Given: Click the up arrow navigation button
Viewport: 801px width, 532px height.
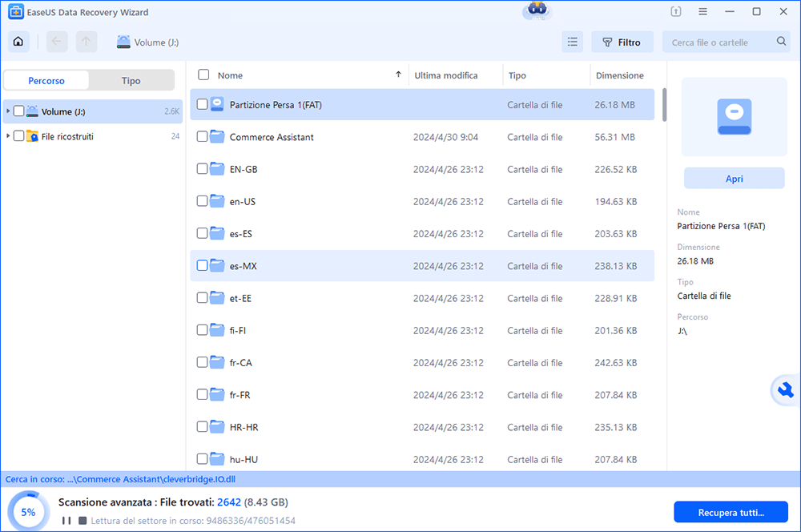Looking at the screenshot, I should click(87, 42).
